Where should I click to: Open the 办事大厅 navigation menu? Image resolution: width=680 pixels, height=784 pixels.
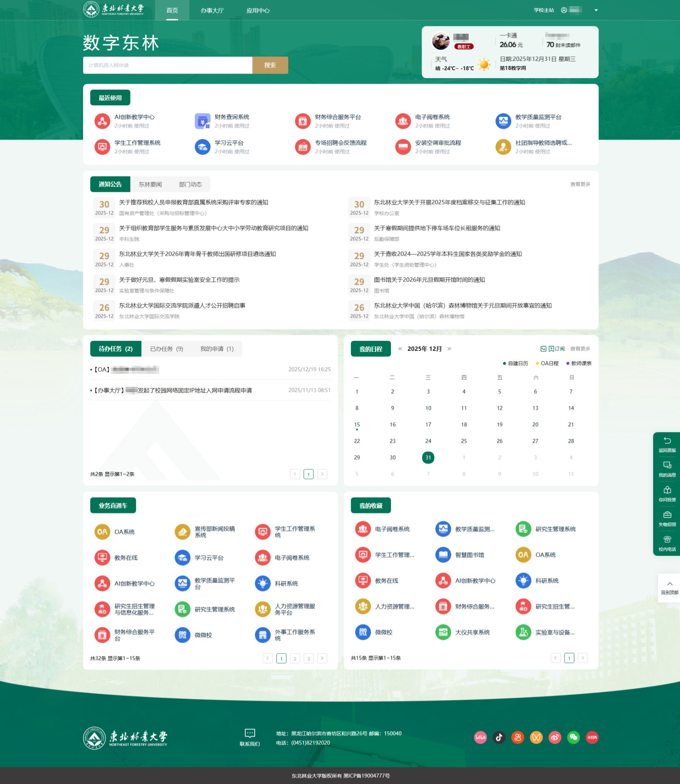212,10
